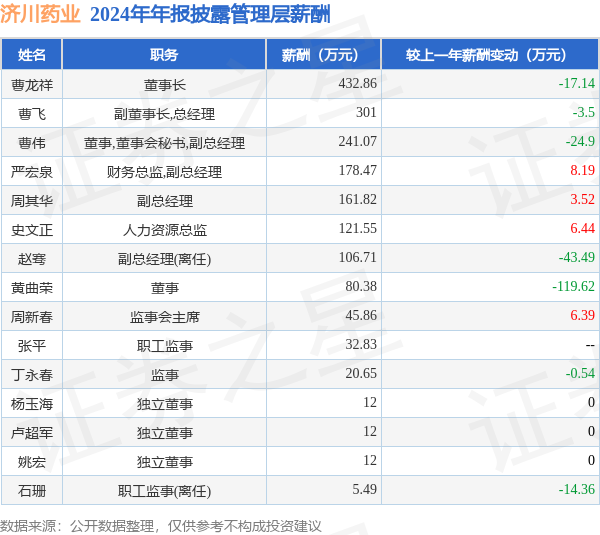Image resolution: width=600 pixels, height=535 pixels.
Task: Click the 2024年年报披露管理层薪酬 title text
Action: click(x=210, y=15)
